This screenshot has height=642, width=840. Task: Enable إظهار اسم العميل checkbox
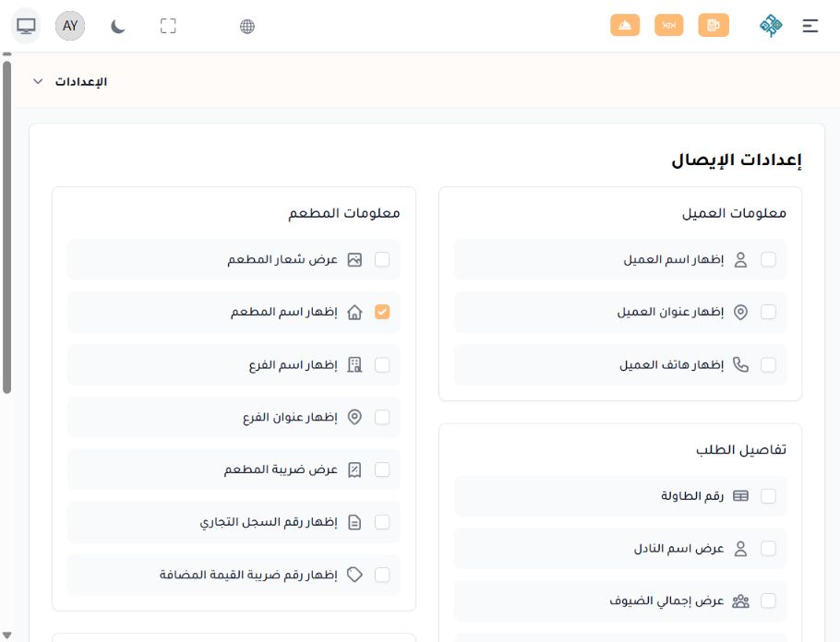coord(768,260)
